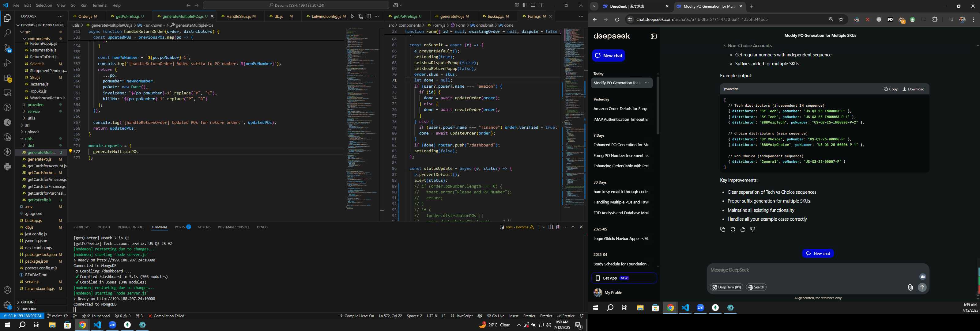The height and width of the screenshot is (331, 980).
Task: Dislike the DeepSeek response with thumbs down
Action: click(x=752, y=229)
